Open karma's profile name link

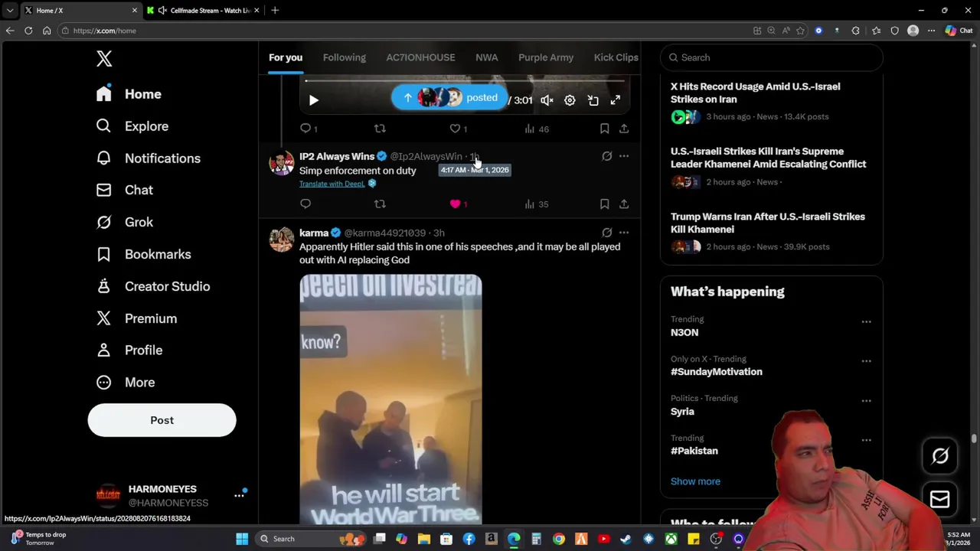point(314,233)
